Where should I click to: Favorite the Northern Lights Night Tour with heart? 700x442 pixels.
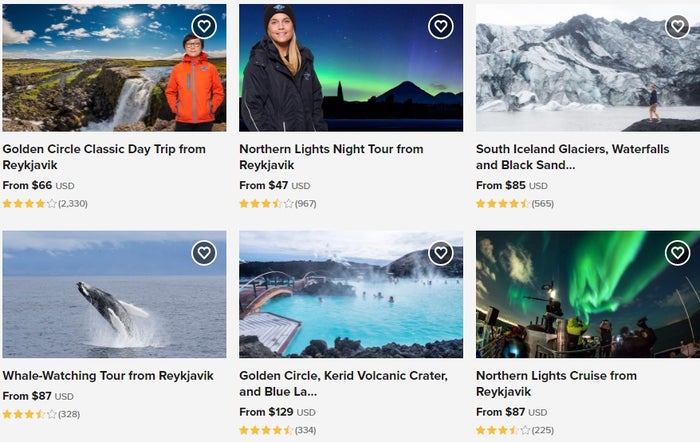[x=441, y=26]
